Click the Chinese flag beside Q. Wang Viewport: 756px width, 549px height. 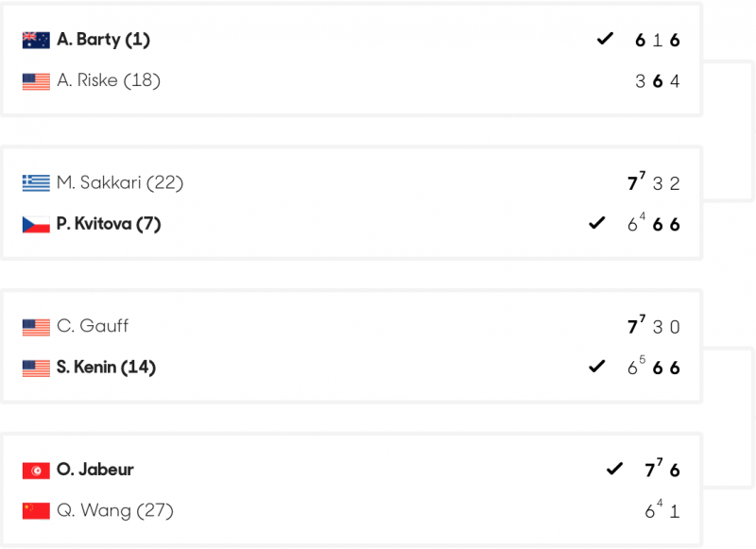(36, 511)
